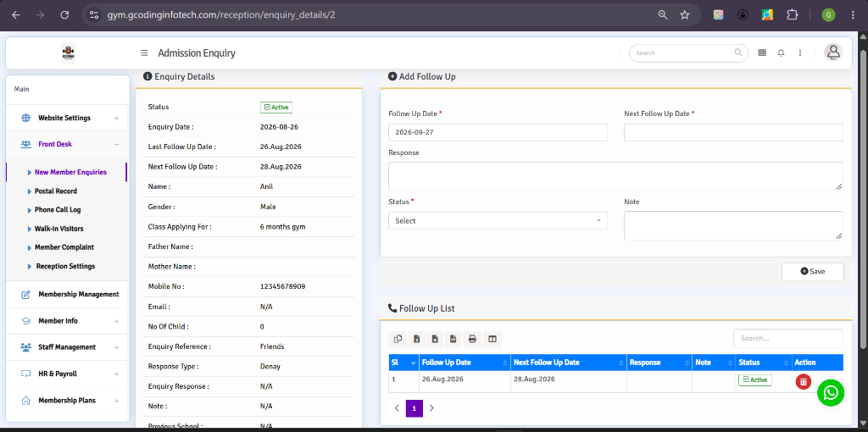
Task: Expand Membership Plans menu
Action: pyautogui.click(x=68, y=401)
